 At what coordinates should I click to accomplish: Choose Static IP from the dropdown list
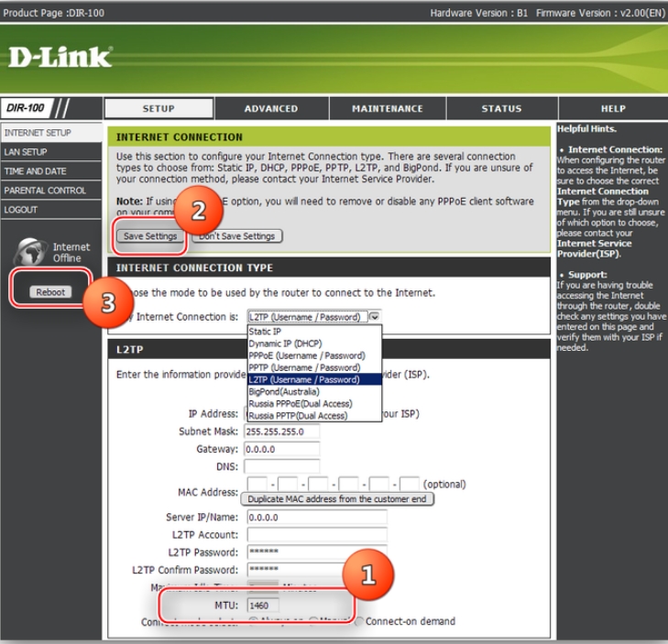coord(314,332)
